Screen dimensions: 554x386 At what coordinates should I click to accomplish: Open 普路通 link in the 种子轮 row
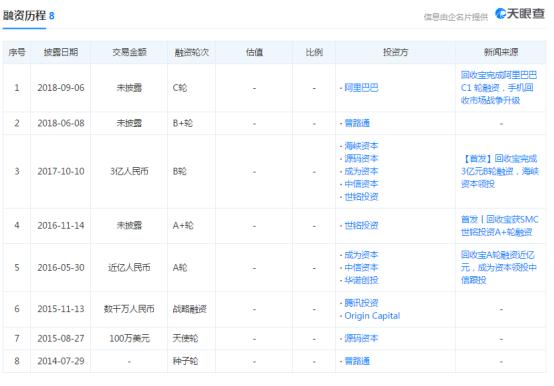coord(357,361)
